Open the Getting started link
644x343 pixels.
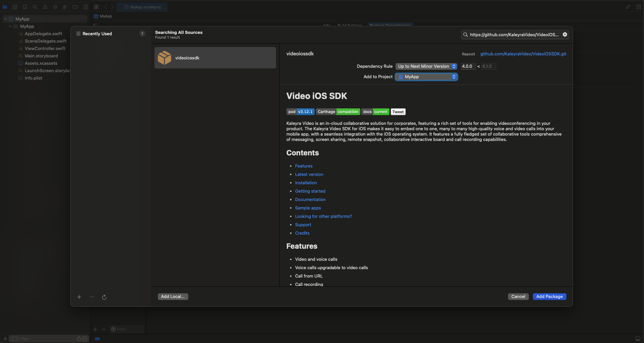pyautogui.click(x=310, y=191)
